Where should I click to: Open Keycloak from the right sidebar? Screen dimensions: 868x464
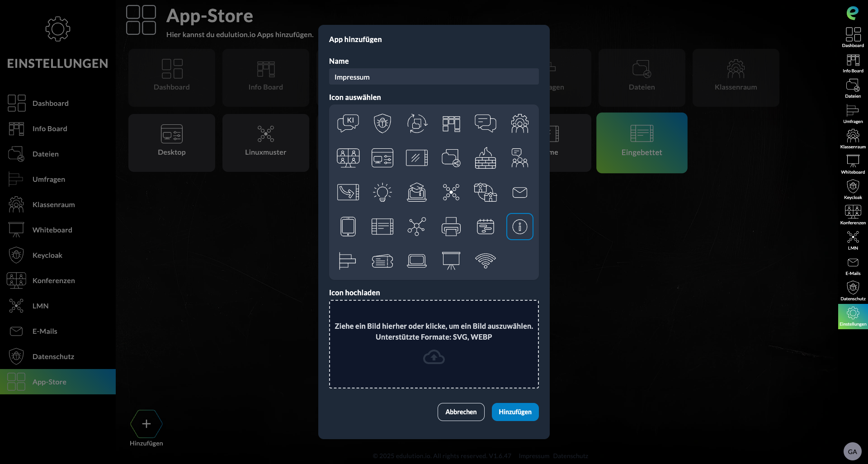(x=853, y=189)
